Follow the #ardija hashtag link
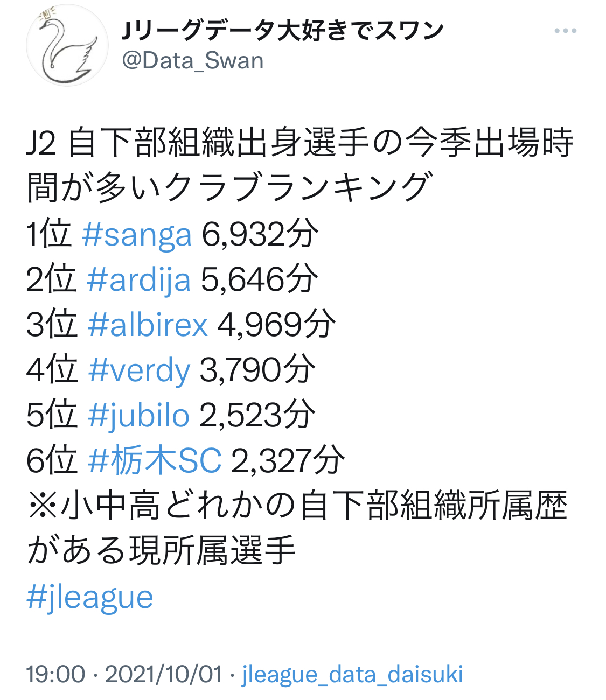 pos(138,280)
